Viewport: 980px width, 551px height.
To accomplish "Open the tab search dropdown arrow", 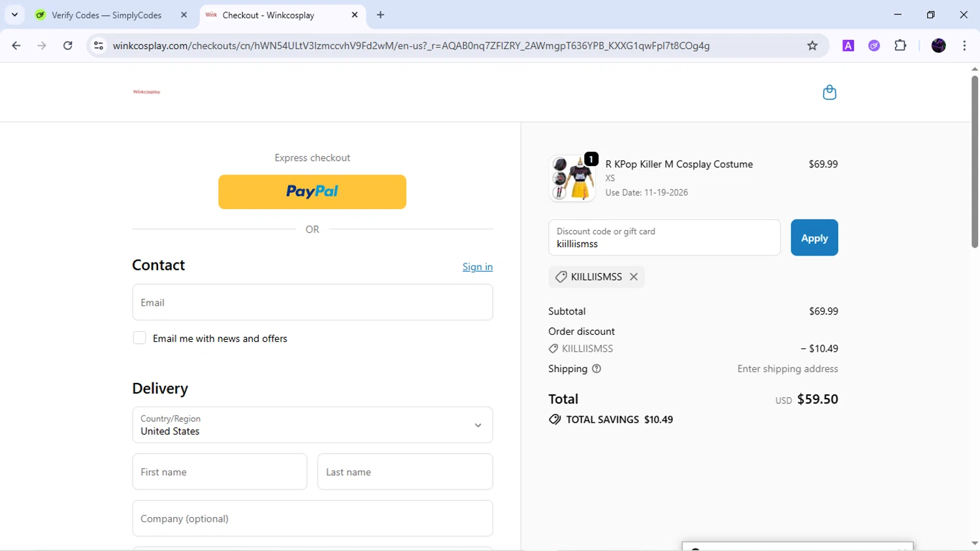I will [14, 14].
